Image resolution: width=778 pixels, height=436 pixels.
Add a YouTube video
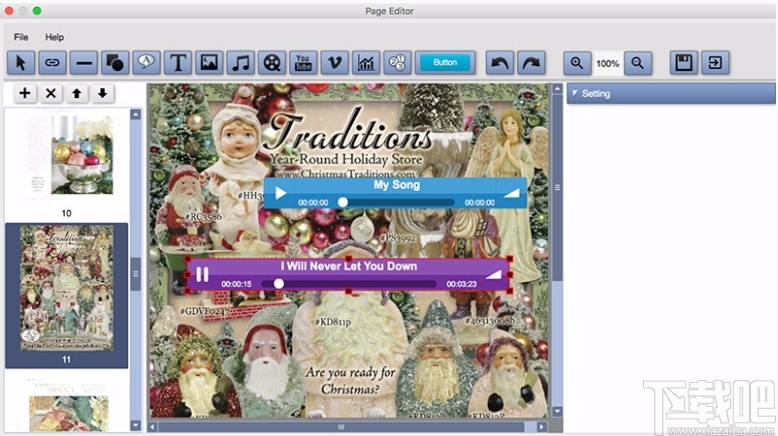tap(303, 63)
